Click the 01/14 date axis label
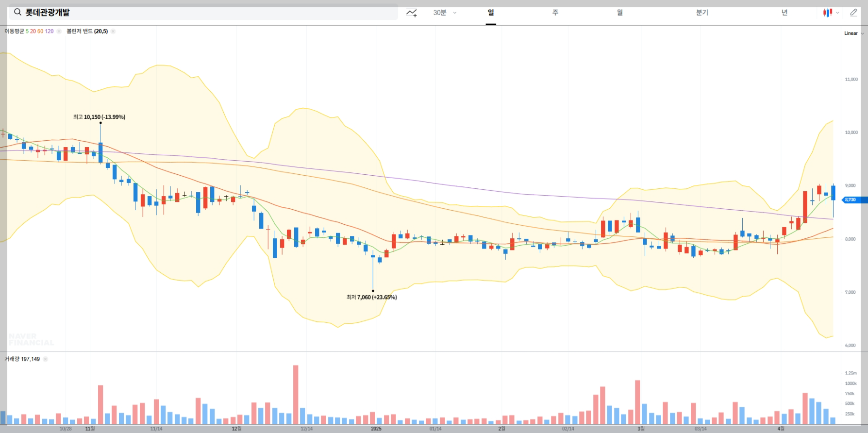This screenshot has height=433, width=868. (435, 429)
